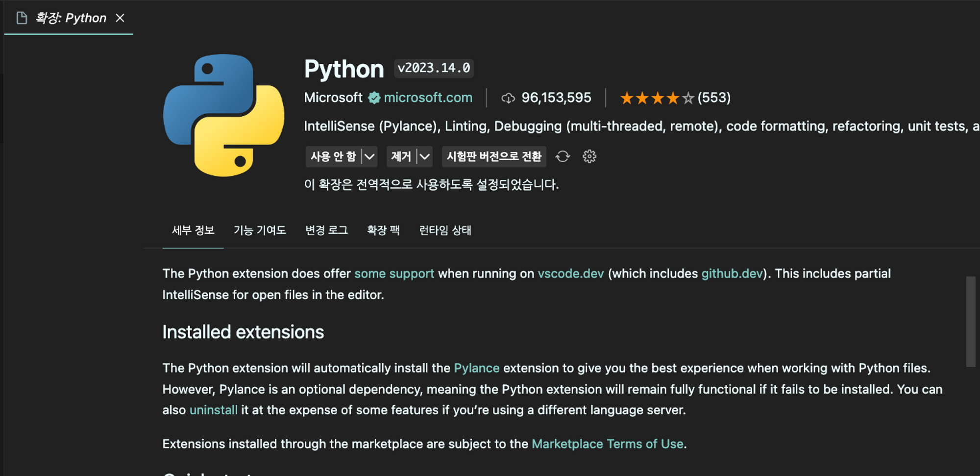The width and height of the screenshot is (980, 476).
Task: Click the sync refresh icon beside pre-release button
Action: pyautogui.click(x=563, y=156)
